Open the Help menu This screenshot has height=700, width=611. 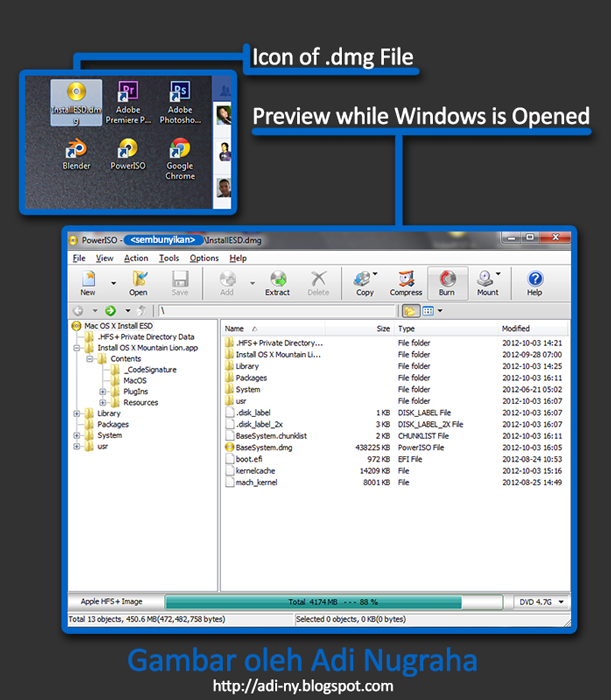click(x=238, y=258)
